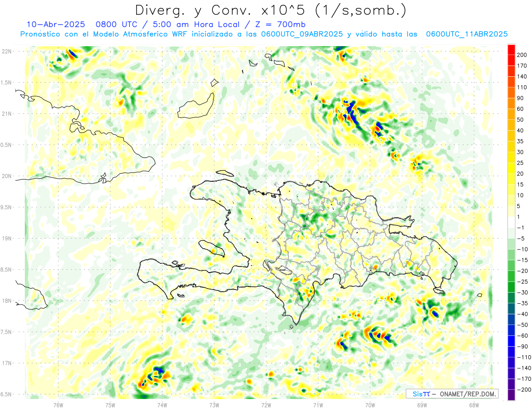The width and height of the screenshot is (532, 411).
Task: Click the '9.5N' latitude label
Action: pyautogui.click(x=5, y=207)
